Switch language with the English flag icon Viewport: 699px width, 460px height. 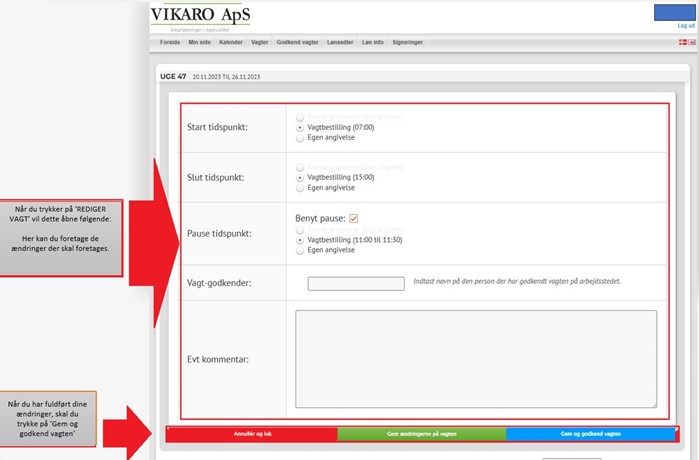coord(691,43)
